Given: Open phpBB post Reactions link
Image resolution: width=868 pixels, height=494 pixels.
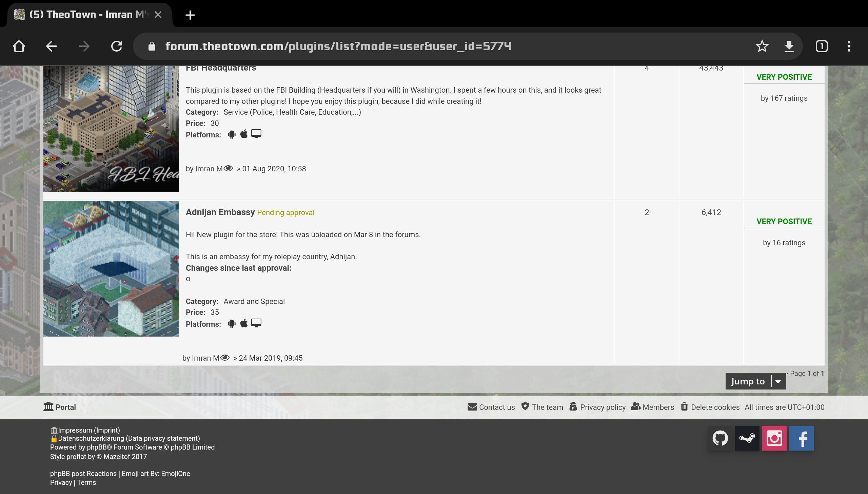Looking at the screenshot, I should point(83,474).
